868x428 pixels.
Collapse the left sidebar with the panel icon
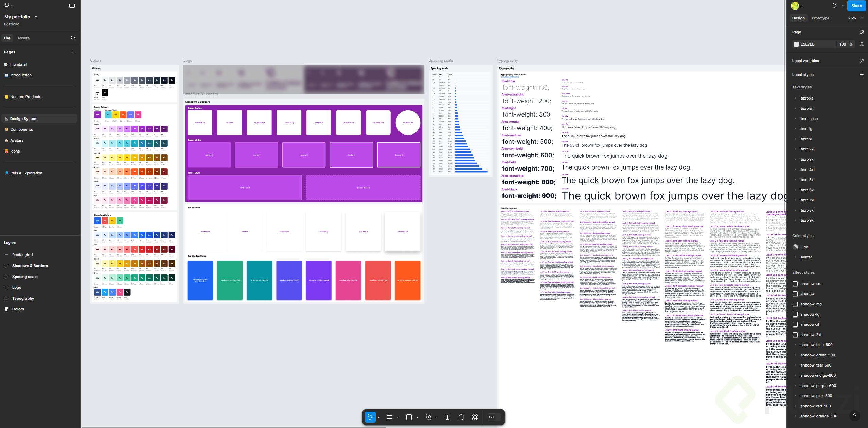[x=72, y=6]
